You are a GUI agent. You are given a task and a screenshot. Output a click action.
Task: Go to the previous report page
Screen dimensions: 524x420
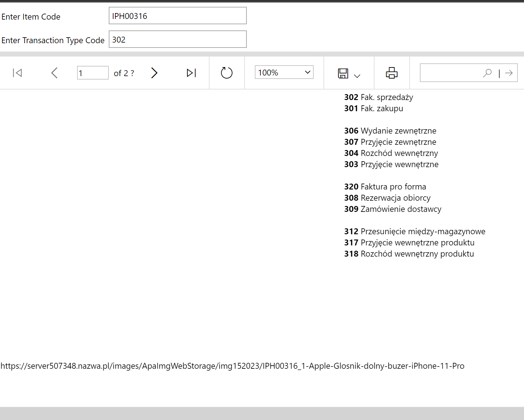click(x=54, y=73)
